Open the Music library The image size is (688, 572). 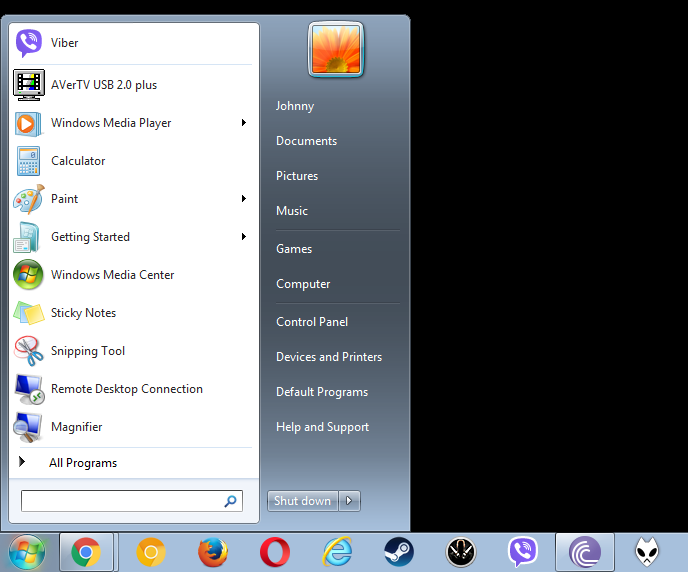(x=292, y=211)
